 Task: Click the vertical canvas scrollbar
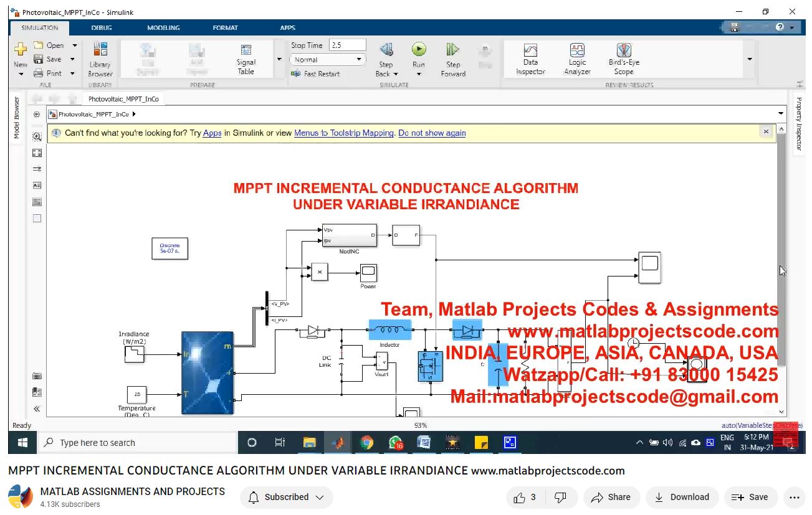(x=781, y=249)
